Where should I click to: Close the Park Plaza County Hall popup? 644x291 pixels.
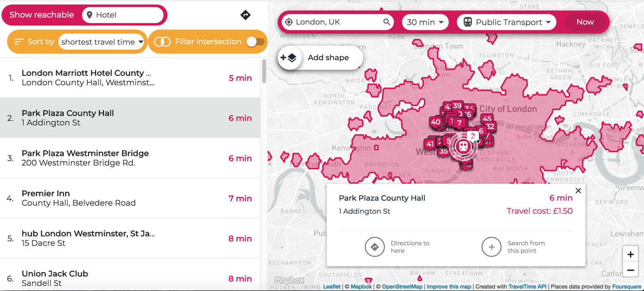coord(578,191)
